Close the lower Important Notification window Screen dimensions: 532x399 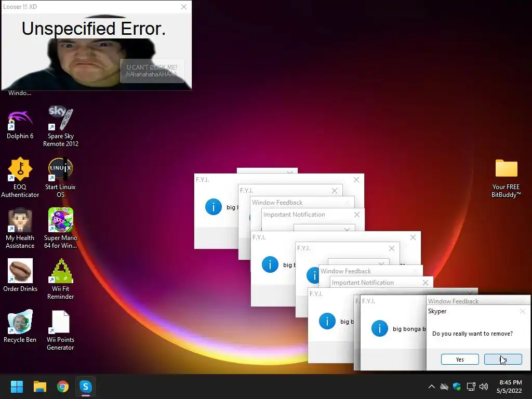[x=425, y=283]
